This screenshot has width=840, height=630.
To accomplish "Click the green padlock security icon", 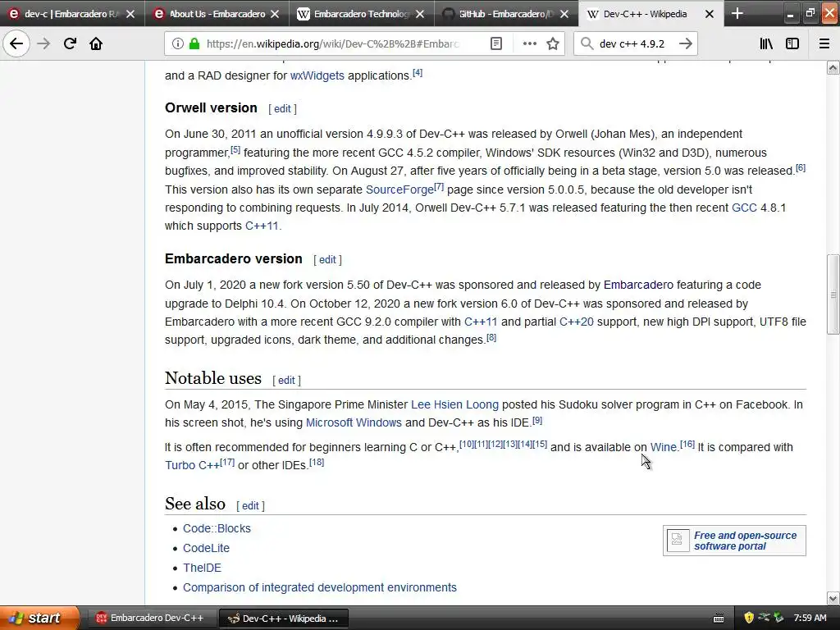I will pyautogui.click(x=194, y=43).
